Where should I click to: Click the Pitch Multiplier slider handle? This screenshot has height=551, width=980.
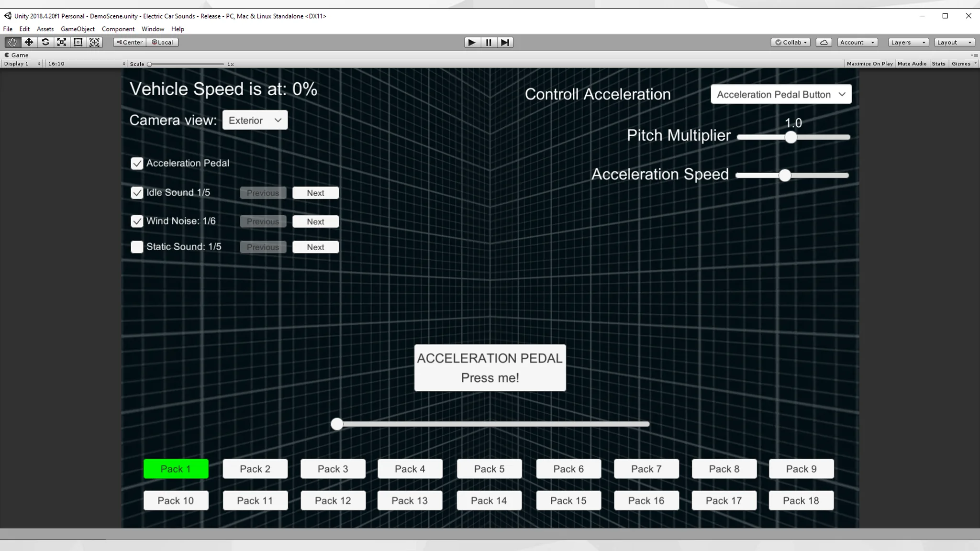click(791, 137)
